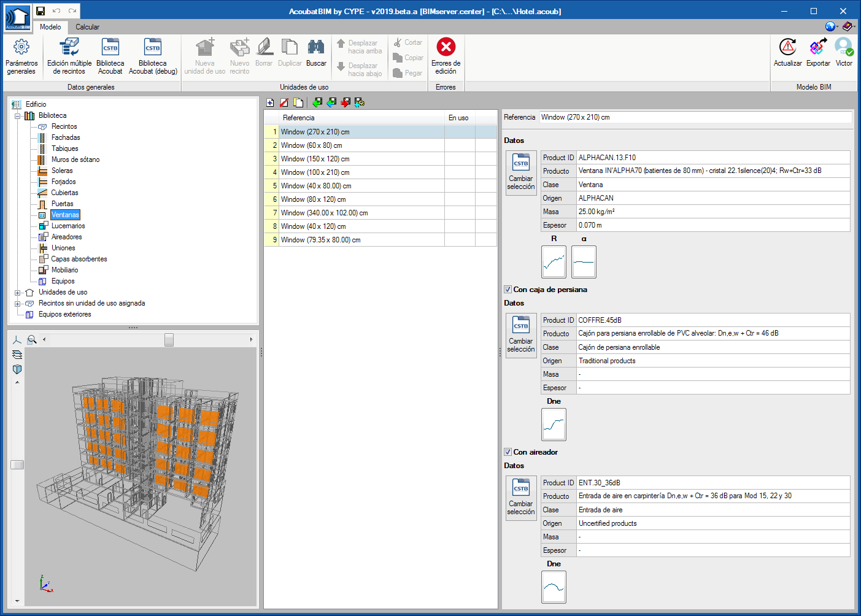
Task: Click the horizontal slider thumb above 3D view
Action: (169, 339)
